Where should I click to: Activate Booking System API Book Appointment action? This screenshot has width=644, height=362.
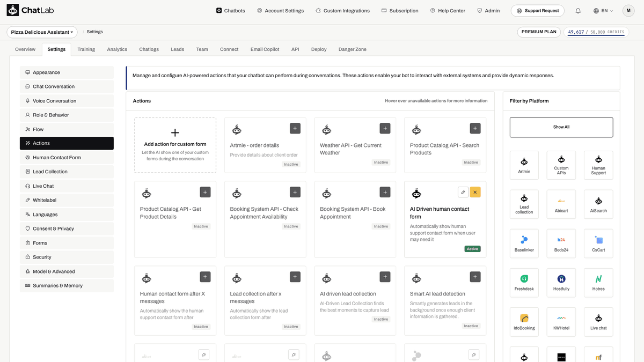(x=385, y=192)
